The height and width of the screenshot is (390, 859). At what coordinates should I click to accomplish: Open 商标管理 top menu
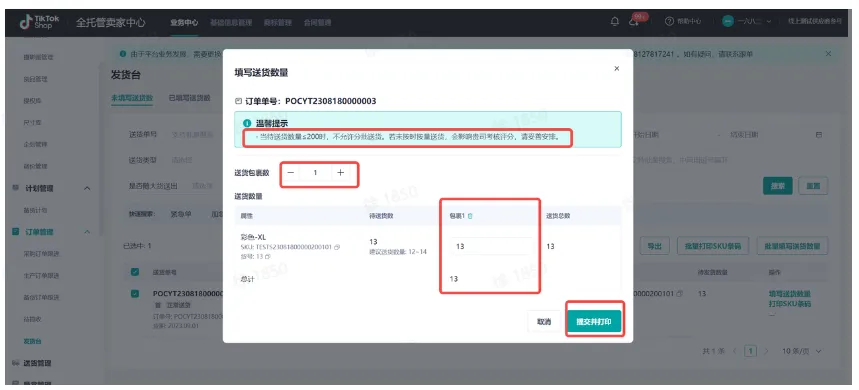(x=278, y=22)
